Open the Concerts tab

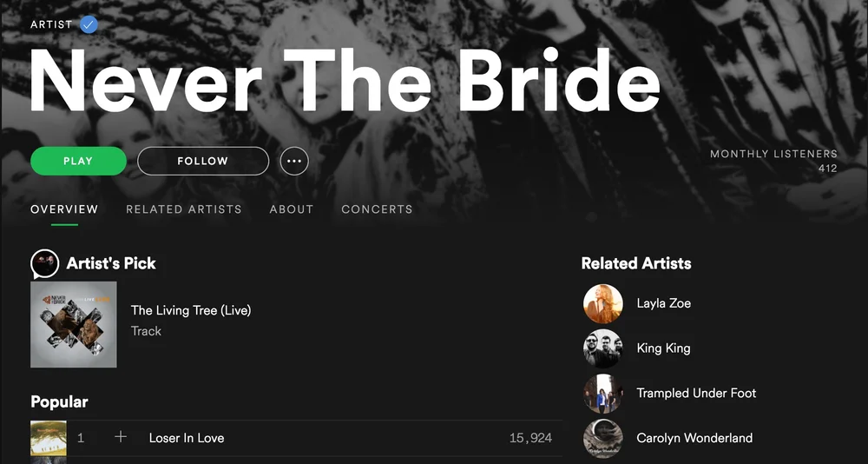tap(377, 209)
